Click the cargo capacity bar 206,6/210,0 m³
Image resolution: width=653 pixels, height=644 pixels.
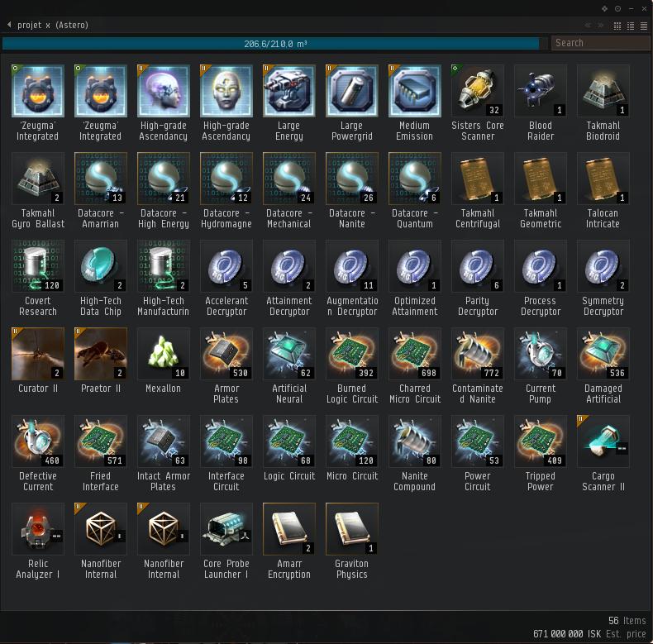pos(275,44)
